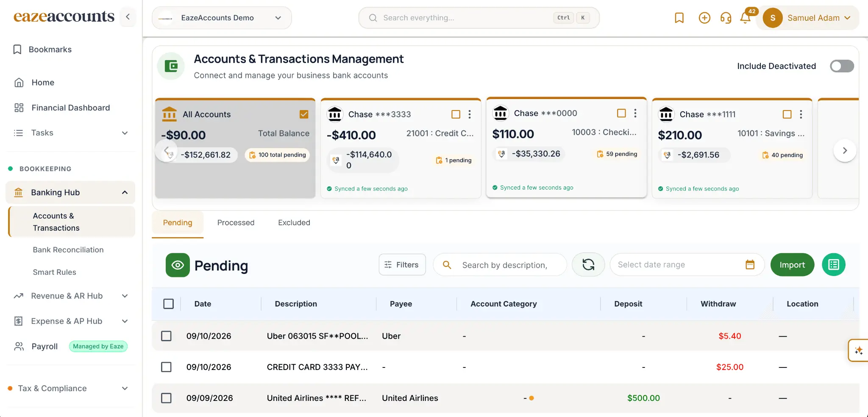
Task: Collapse the sidebar with the chevron button
Action: point(128,17)
